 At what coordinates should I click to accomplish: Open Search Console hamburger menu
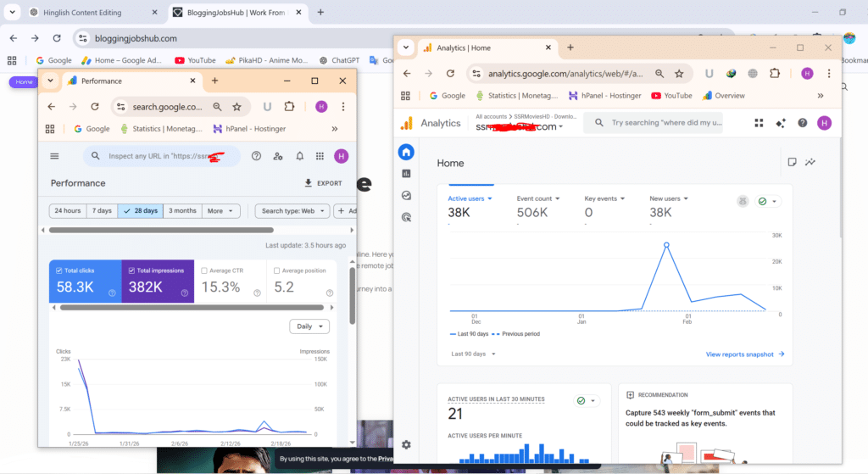pyautogui.click(x=55, y=156)
